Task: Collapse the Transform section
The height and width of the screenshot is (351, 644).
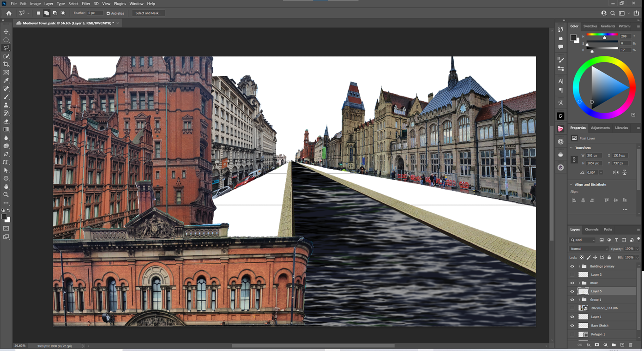Action: click(x=572, y=148)
